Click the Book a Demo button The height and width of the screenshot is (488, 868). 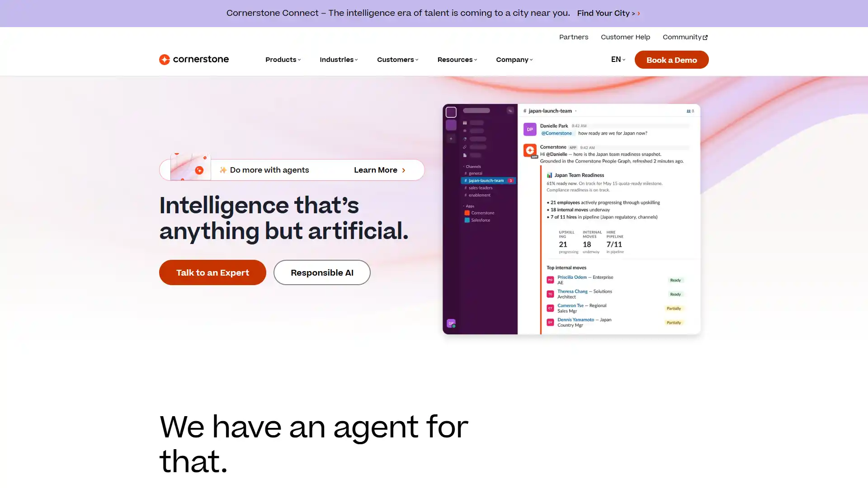(x=671, y=60)
